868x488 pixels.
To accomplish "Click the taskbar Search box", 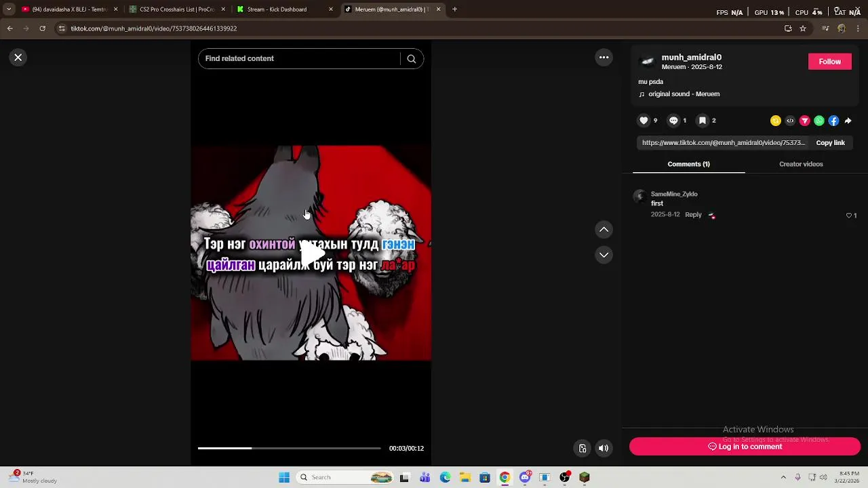I will 345,477.
